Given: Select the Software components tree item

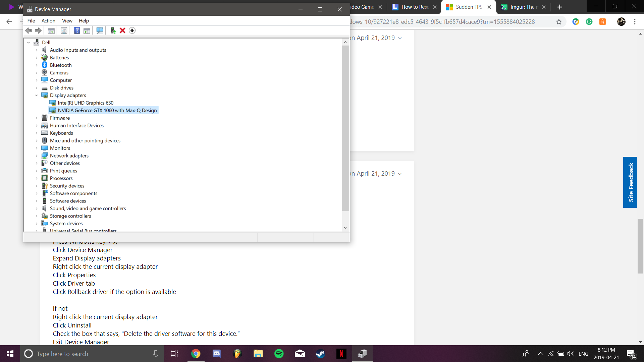Looking at the screenshot, I should tap(73, 193).
